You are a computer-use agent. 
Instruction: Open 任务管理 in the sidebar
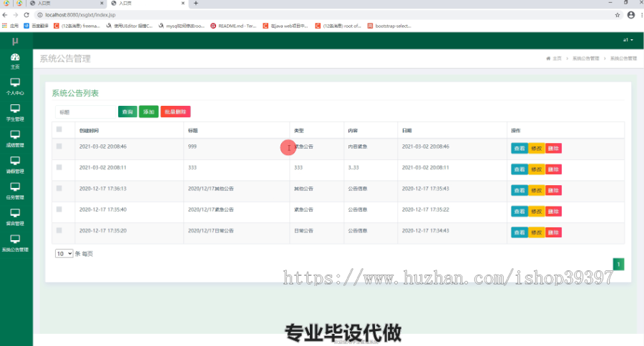[15, 192]
